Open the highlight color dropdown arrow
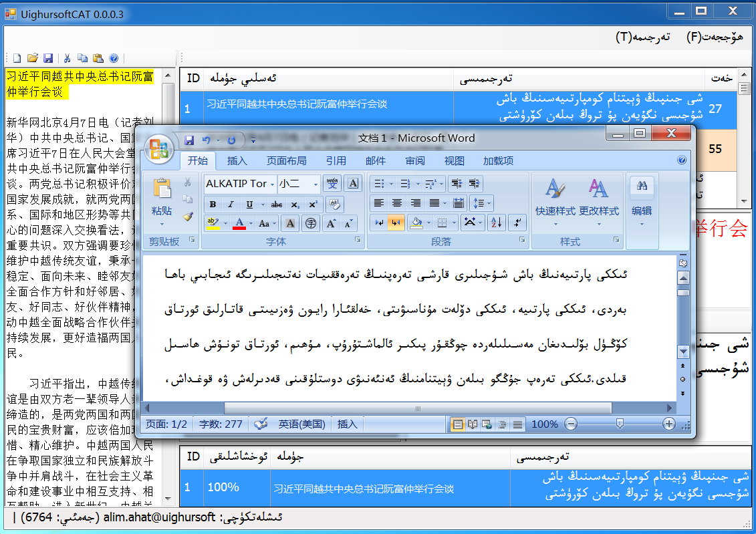756x534 pixels. pos(225,223)
